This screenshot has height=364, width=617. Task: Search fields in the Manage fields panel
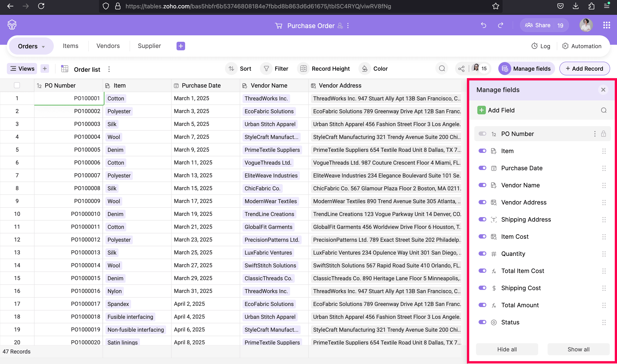pyautogui.click(x=604, y=110)
